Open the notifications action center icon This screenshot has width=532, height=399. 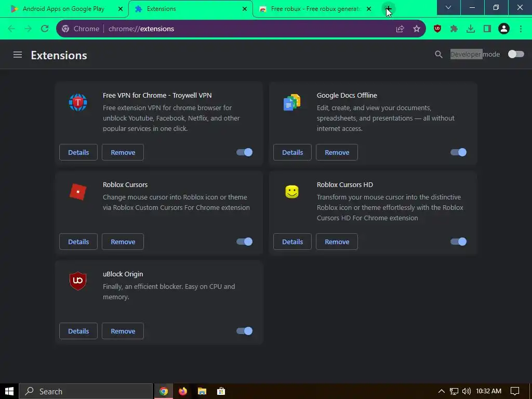pos(515,391)
